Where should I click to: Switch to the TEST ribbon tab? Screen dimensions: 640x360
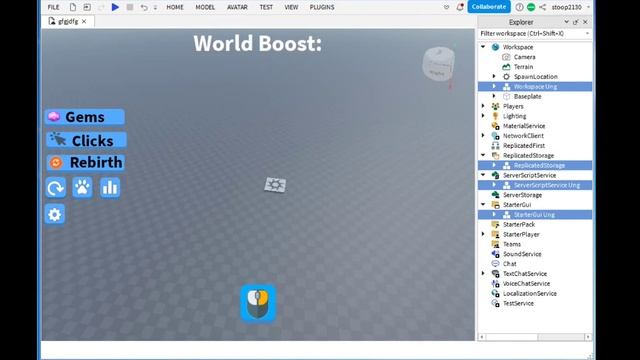click(x=266, y=7)
